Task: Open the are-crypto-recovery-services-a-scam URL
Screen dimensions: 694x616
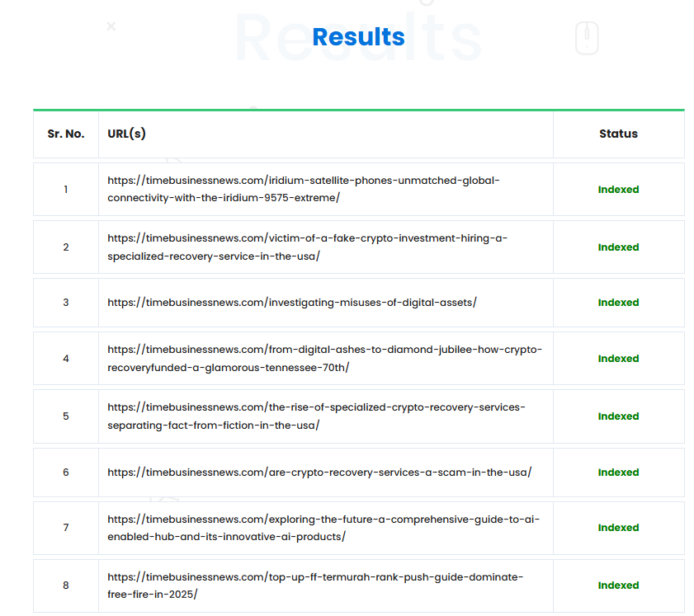Action: 319,473
